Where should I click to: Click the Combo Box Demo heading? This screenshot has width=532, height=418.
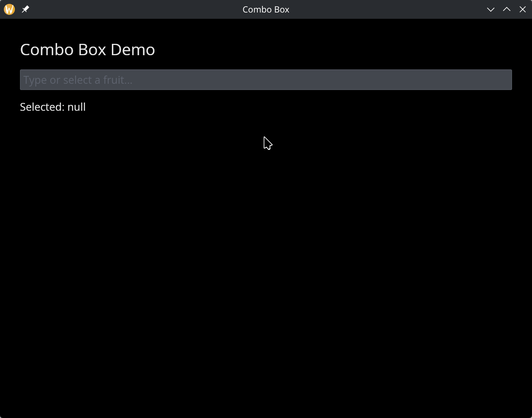pos(88,49)
